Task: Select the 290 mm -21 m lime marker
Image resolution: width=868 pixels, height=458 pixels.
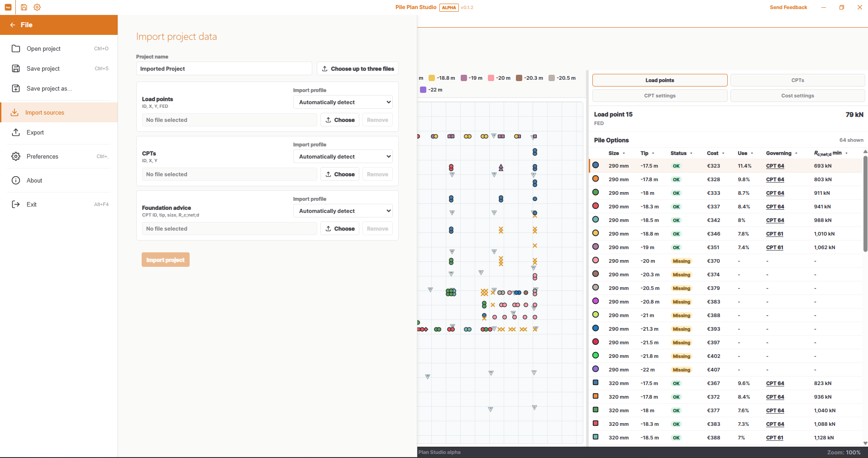Action: click(x=596, y=315)
